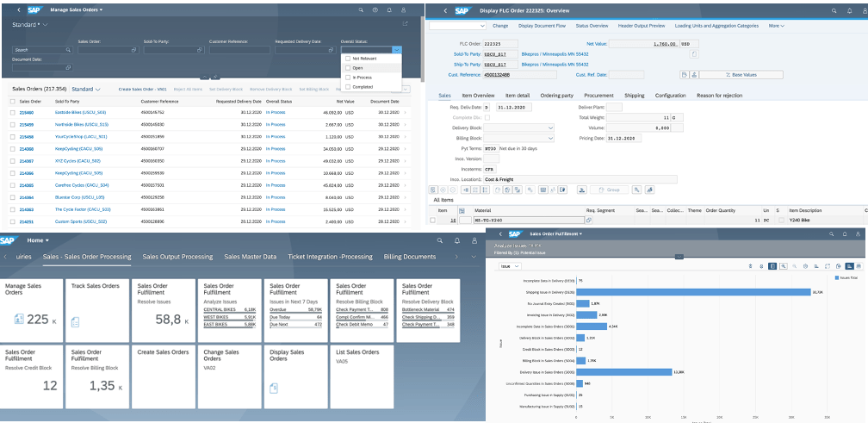The image size is (868, 423).
Task: Open value help for Sold-To Party filter
Action: pos(200,50)
